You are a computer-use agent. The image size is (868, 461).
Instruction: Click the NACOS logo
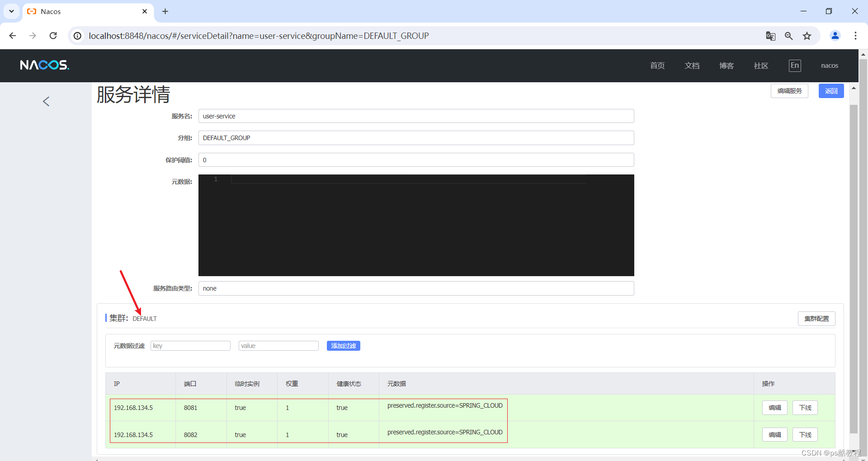tap(45, 65)
